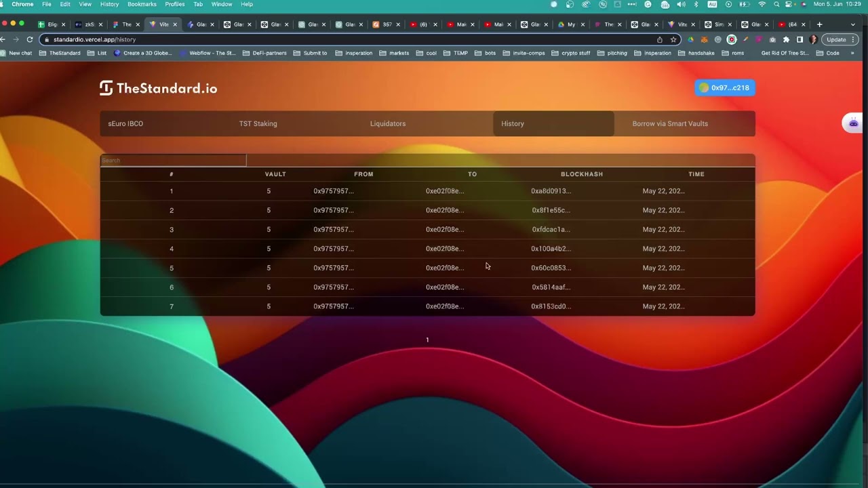Click the Chrome Update button
Image resolution: width=868 pixels, height=488 pixels.
tap(840, 39)
